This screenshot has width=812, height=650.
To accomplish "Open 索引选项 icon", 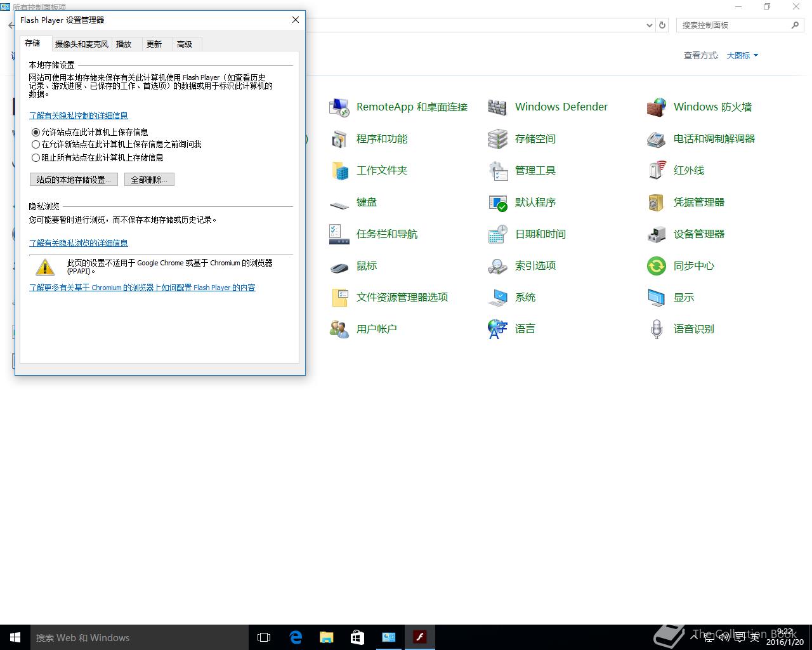I will click(498, 266).
